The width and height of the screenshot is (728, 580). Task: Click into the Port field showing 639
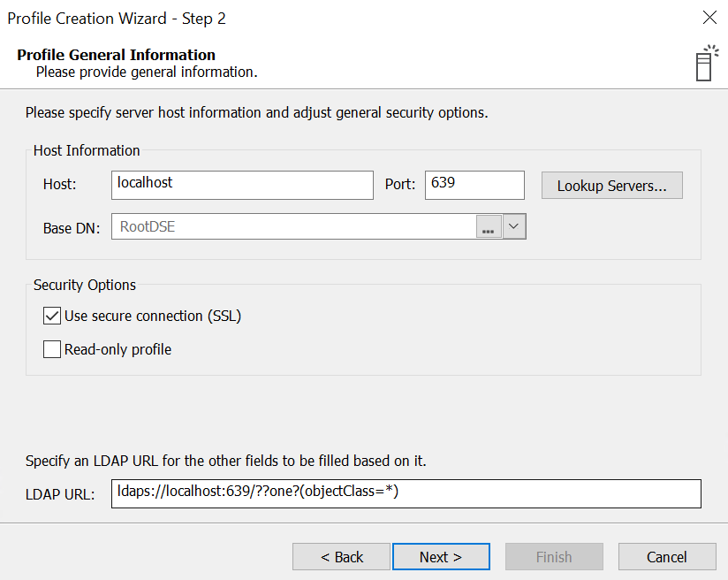pos(474,185)
